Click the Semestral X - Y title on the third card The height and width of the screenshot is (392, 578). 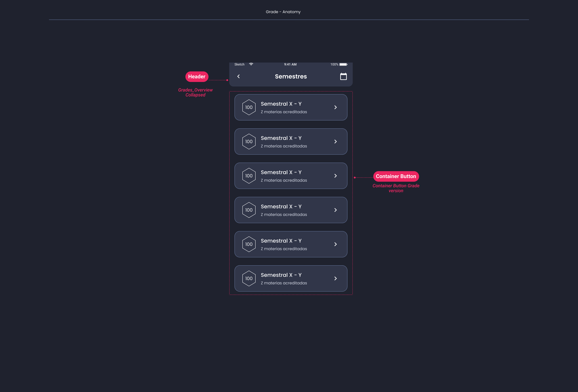(281, 172)
